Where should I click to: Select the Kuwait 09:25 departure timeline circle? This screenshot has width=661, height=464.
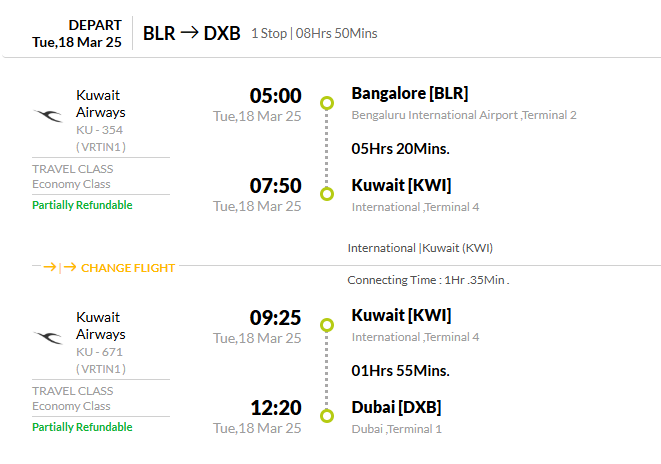pyautogui.click(x=327, y=325)
